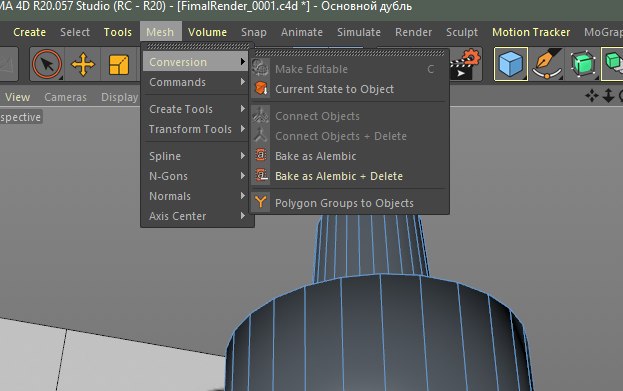This screenshot has width=623, height=391.
Task: Open the Select menu
Action: [x=75, y=32]
